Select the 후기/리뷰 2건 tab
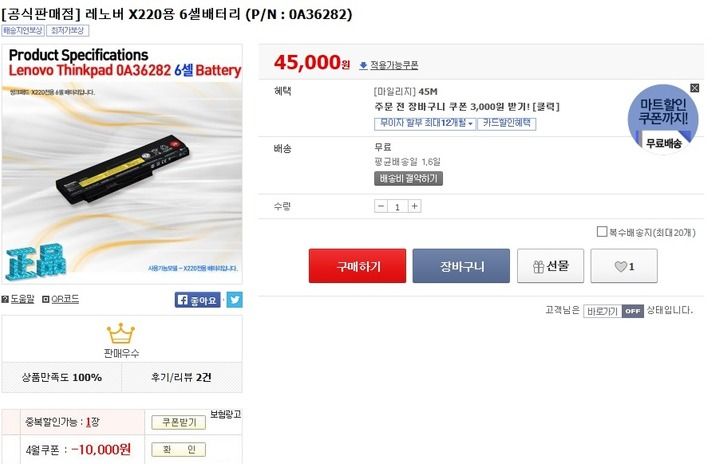This screenshot has height=464, width=720. pos(182,377)
